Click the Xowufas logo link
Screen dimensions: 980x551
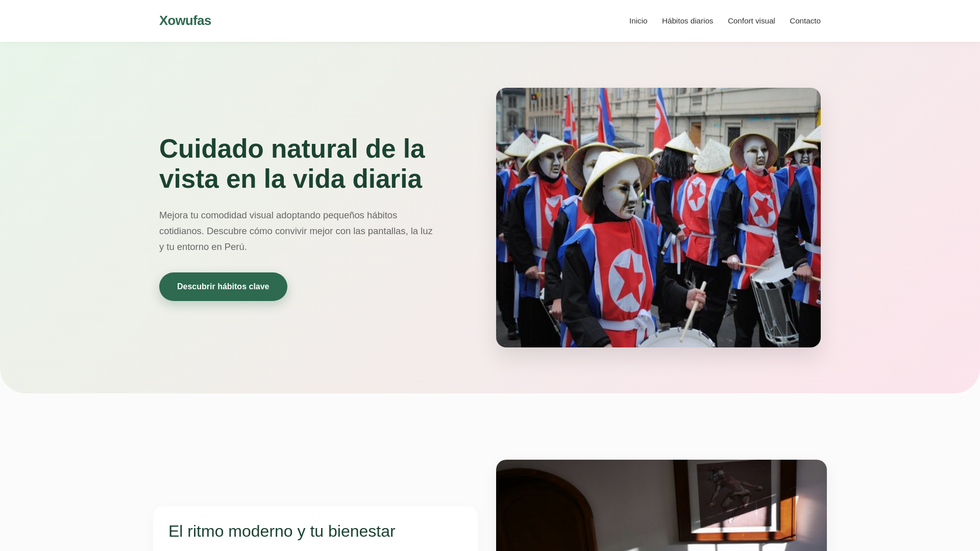tap(185, 20)
